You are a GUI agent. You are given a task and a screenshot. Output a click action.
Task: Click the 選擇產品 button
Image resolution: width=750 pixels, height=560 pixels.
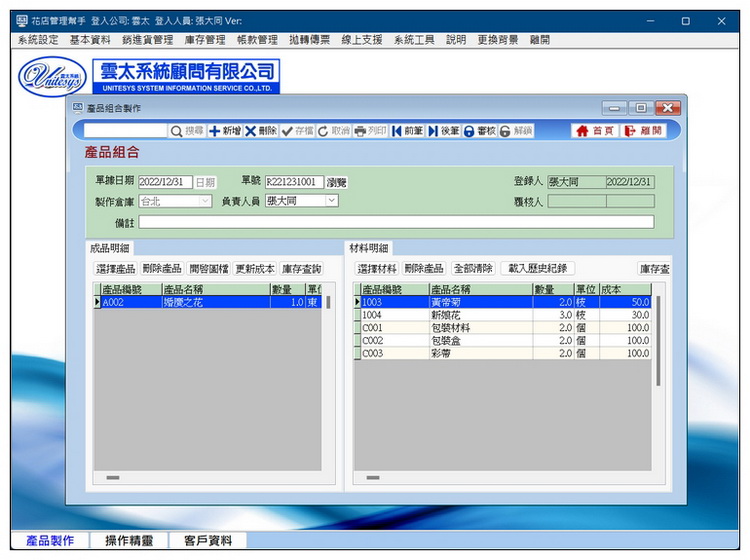coord(115,269)
